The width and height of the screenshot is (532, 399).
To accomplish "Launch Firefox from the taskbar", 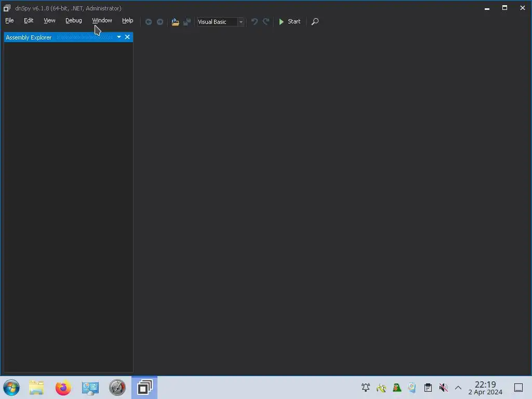I will tap(63, 388).
